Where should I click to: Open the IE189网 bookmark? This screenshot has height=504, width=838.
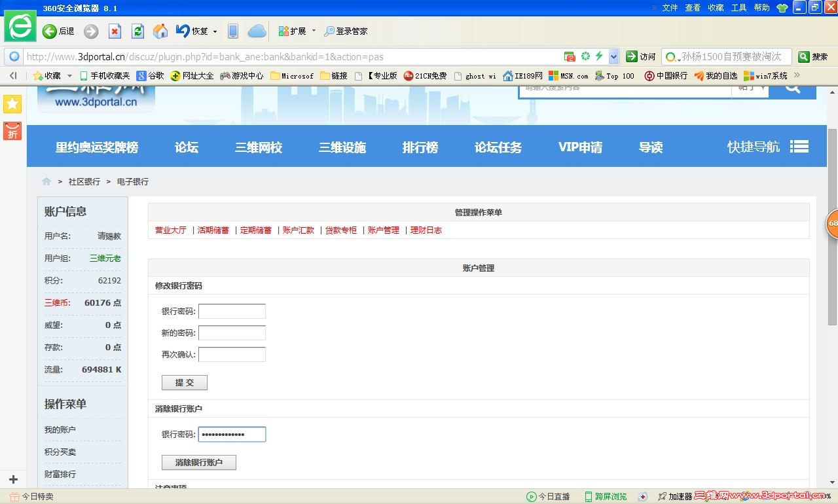tap(522, 76)
